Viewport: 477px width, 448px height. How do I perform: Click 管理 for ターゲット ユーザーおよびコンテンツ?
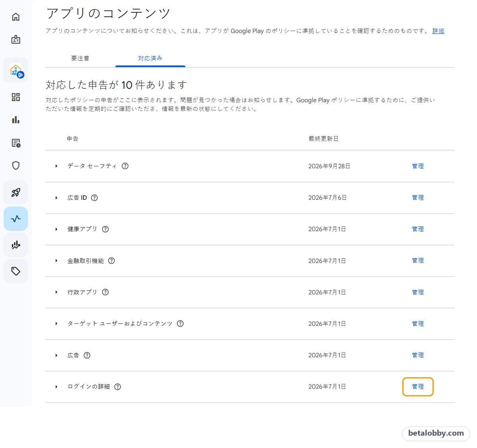click(x=418, y=323)
